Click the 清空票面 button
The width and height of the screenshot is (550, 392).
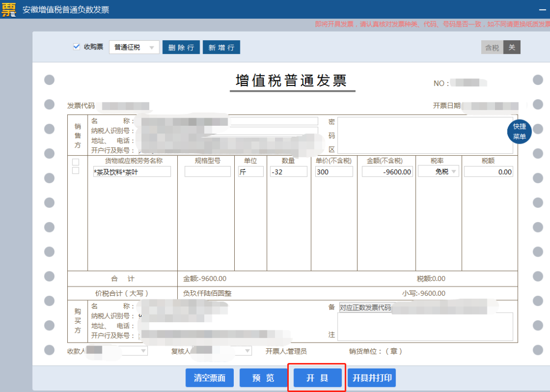point(209,378)
